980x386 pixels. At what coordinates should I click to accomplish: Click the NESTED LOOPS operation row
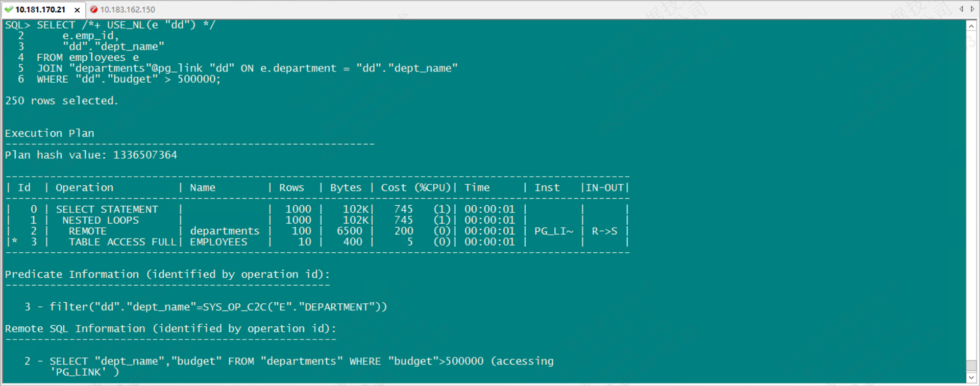(101, 221)
